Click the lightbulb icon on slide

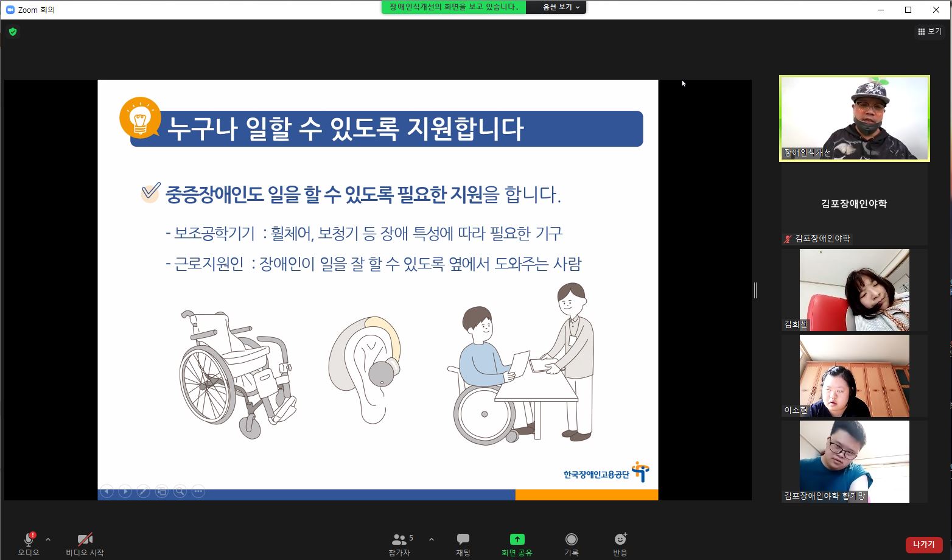pyautogui.click(x=141, y=117)
